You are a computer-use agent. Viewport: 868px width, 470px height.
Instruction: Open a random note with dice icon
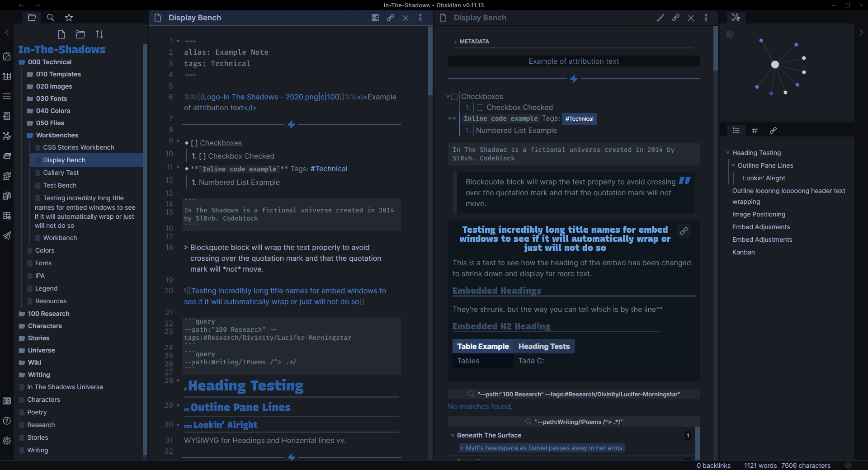coord(7,56)
